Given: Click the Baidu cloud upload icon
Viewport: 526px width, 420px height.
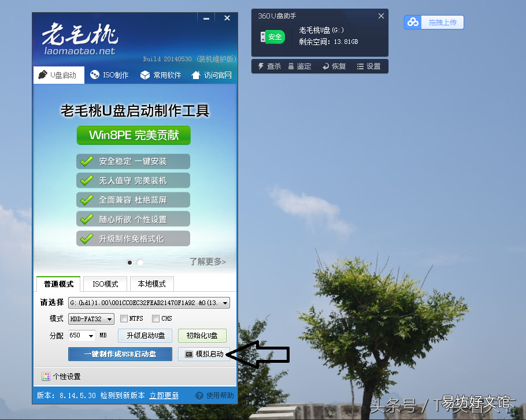Looking at the screenshot, I should coord(413,23).
